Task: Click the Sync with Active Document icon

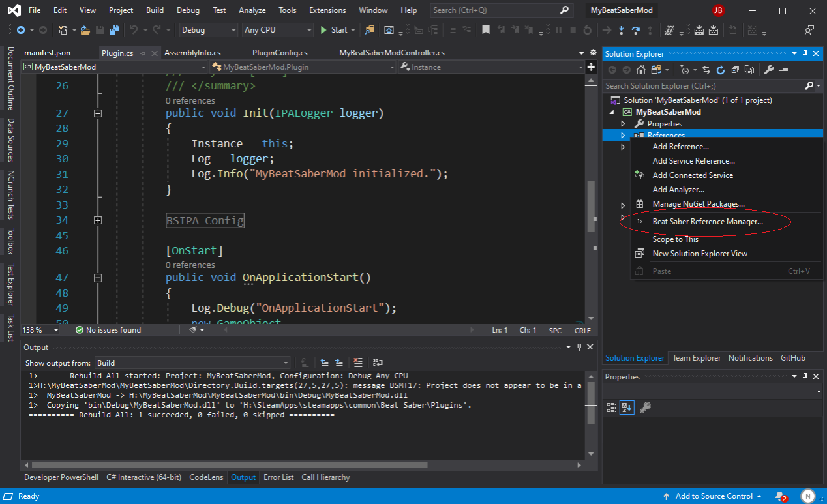Action: click(x=708, y=70)
